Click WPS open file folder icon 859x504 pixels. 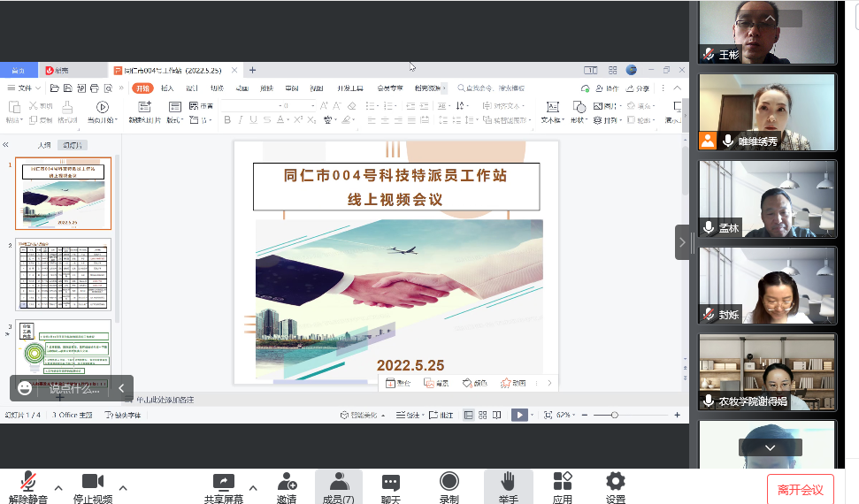coord(54,88)
